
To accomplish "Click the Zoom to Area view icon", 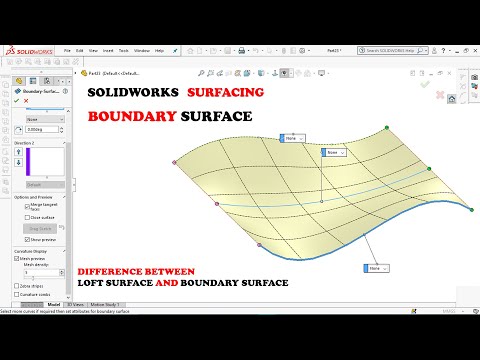I will point(210,73).
